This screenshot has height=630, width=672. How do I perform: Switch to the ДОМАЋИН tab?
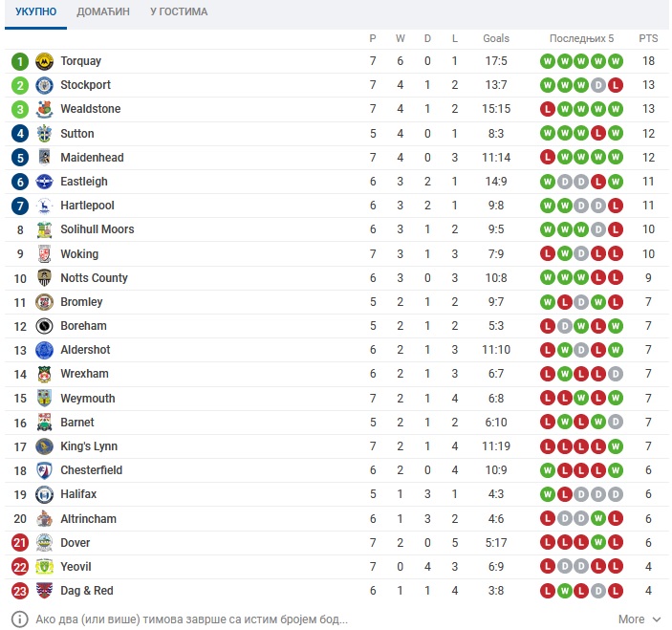[x=103, y=11]
